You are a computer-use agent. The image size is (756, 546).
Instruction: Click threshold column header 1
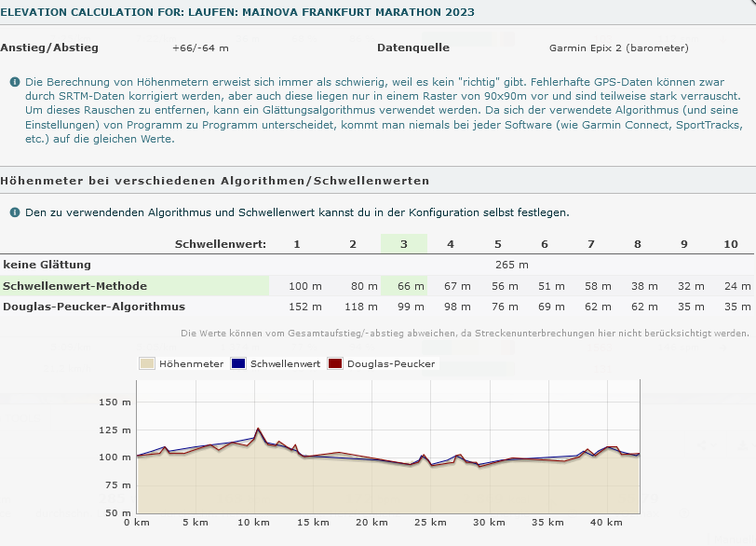[297, 244]
